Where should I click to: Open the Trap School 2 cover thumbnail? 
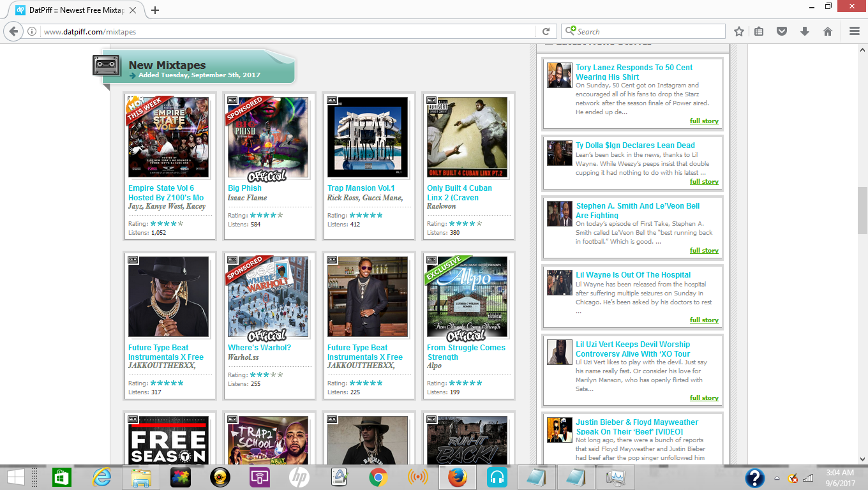point(268,440)
